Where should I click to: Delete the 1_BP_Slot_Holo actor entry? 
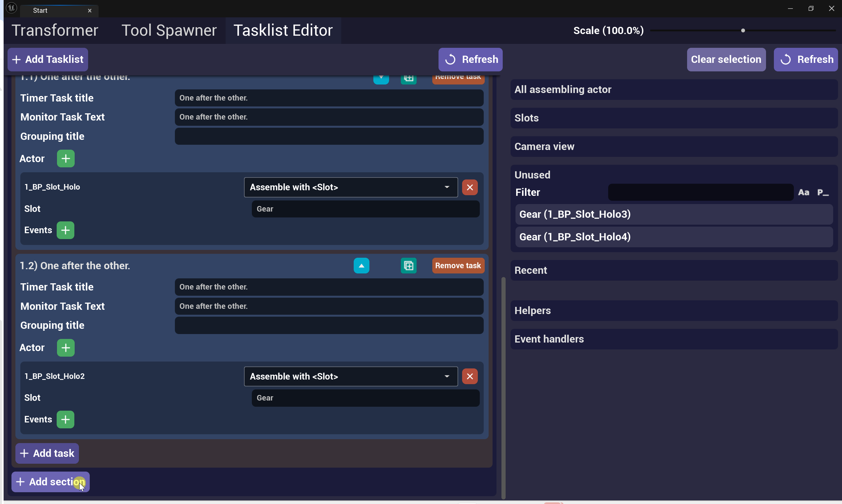coord(469,187)
